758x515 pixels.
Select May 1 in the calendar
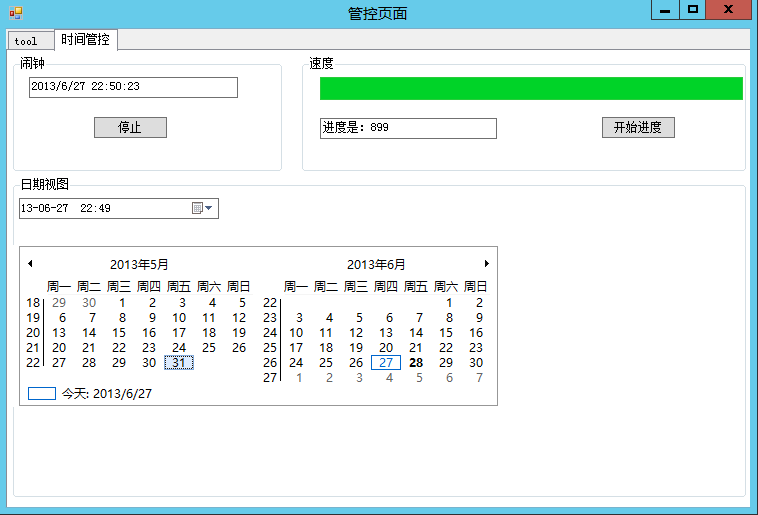coord(122,303)
